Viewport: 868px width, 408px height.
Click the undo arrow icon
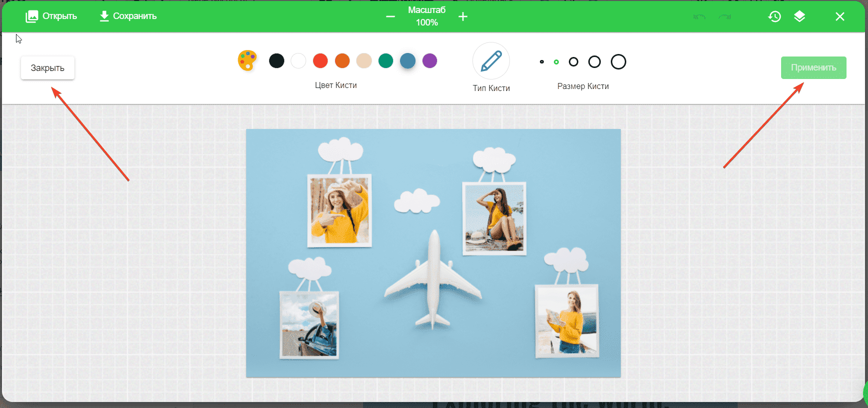(700, 16)
